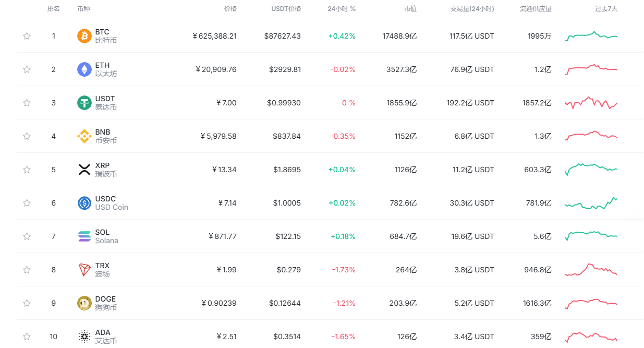Click the XRP logo icon

pyautogui.click(x=84, y=170)
